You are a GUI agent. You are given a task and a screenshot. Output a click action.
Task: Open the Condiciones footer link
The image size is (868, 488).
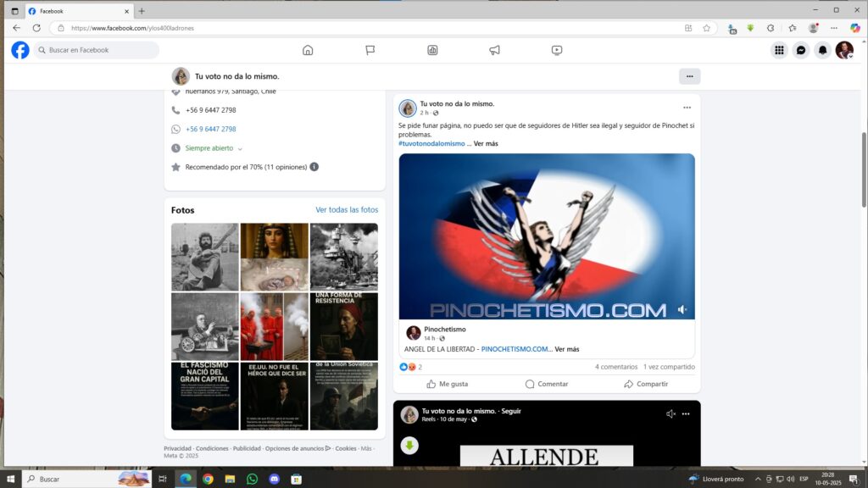tap(212, 449)
